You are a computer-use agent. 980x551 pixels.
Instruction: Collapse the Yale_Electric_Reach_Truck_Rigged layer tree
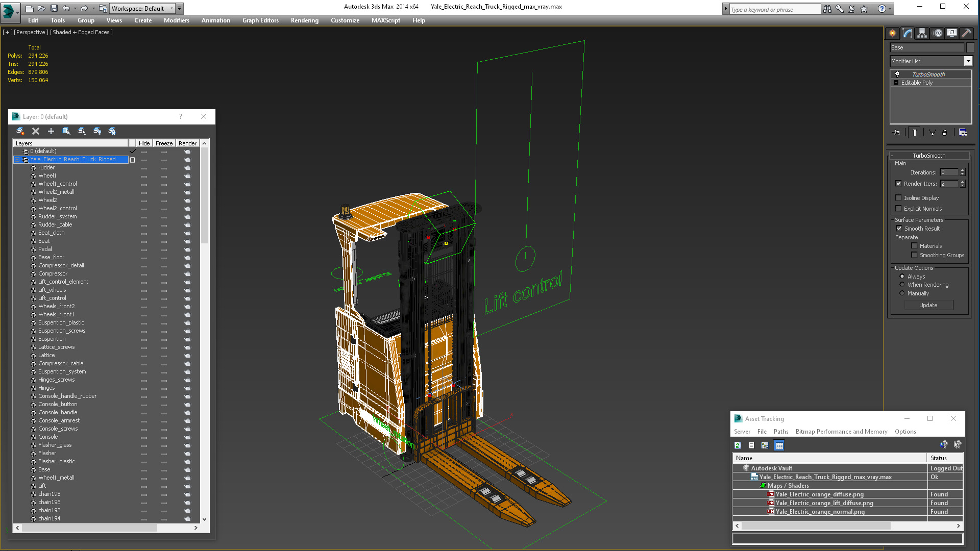click(x=17, y=160)
